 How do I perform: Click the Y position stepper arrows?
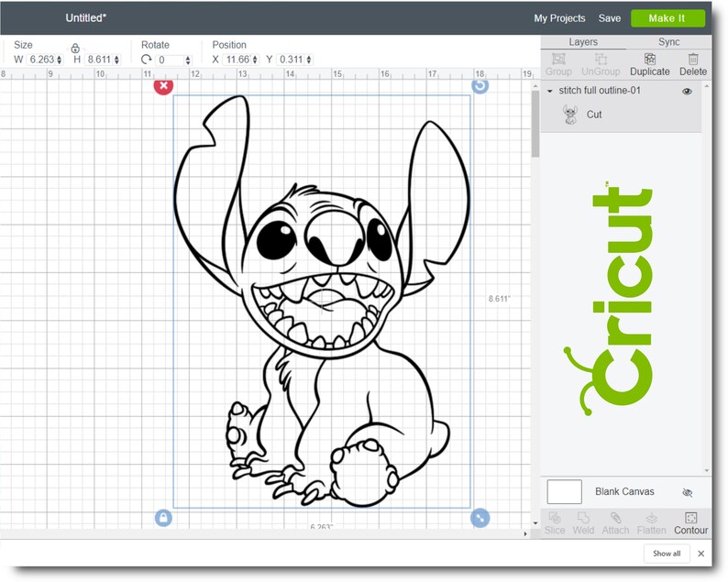pyautogui.click(x=309, y=60)
